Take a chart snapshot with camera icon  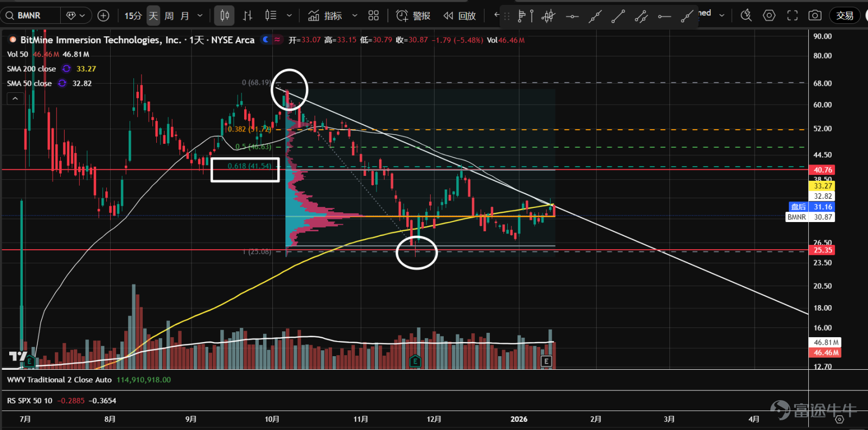815,16
